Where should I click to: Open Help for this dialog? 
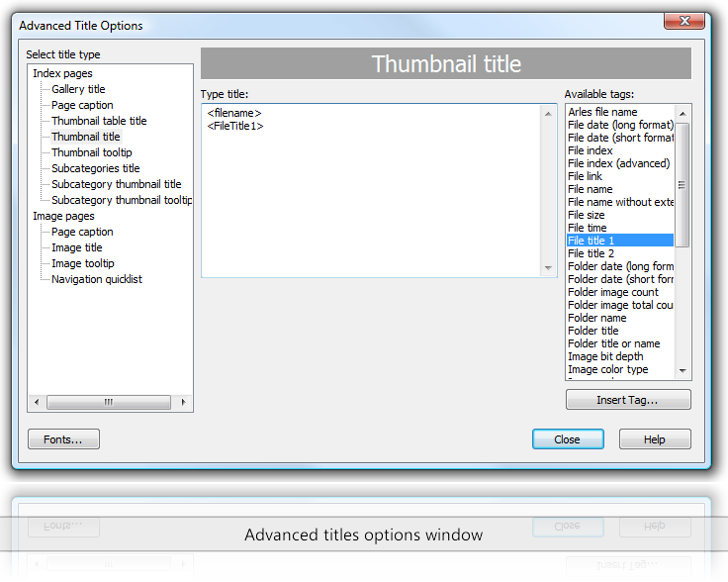654,438
